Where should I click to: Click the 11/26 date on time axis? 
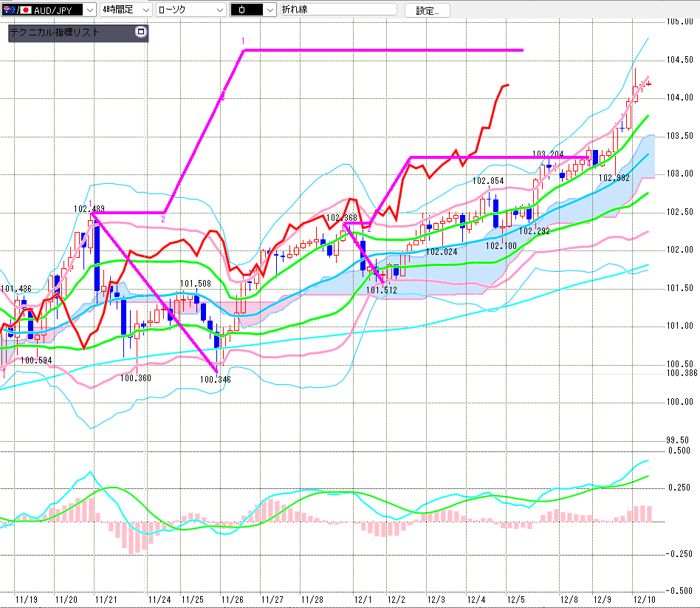click(x=233, y=599)
